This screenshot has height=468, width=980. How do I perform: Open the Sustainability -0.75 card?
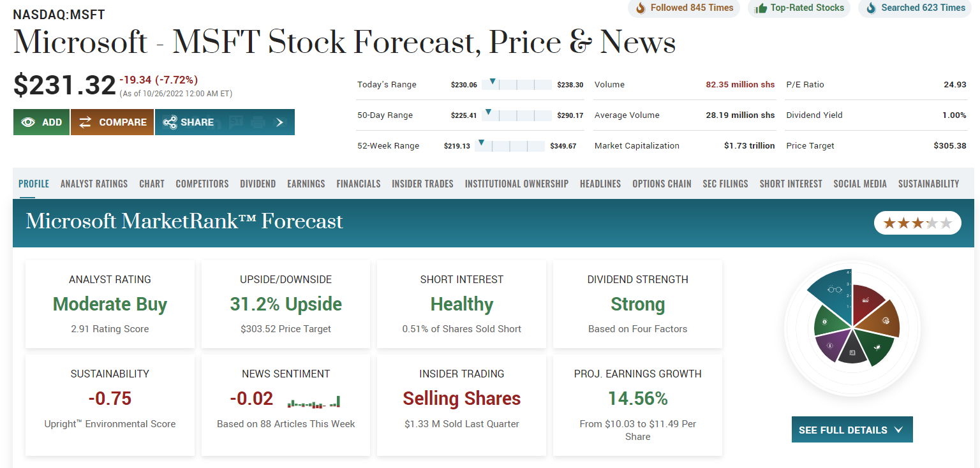[x=110, y=405]
